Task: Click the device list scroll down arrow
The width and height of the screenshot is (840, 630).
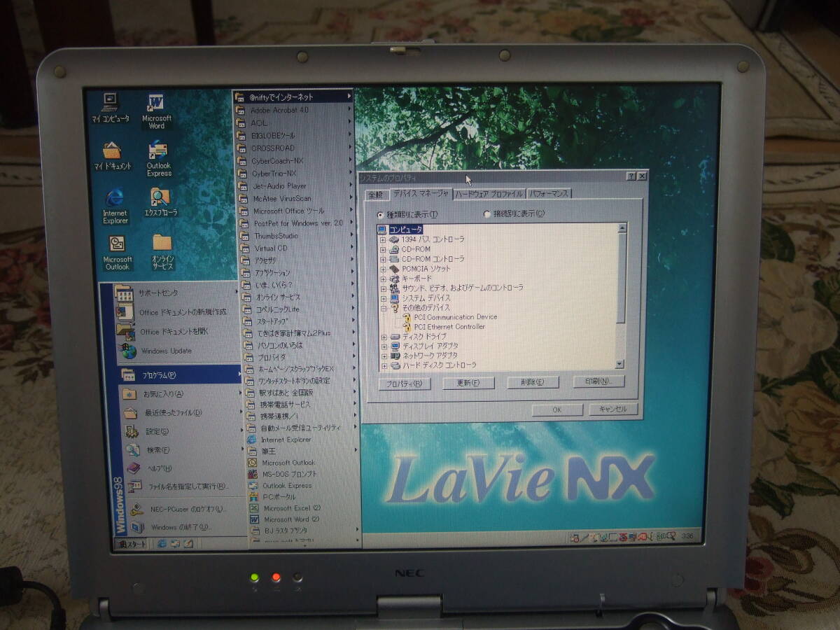Action: click(x=619, y=363)
